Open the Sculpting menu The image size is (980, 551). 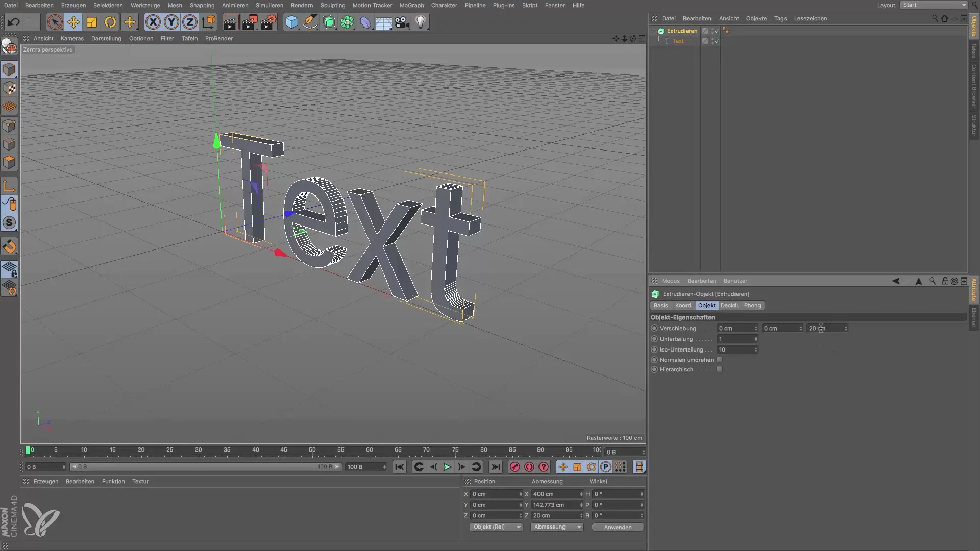(333, 5)
